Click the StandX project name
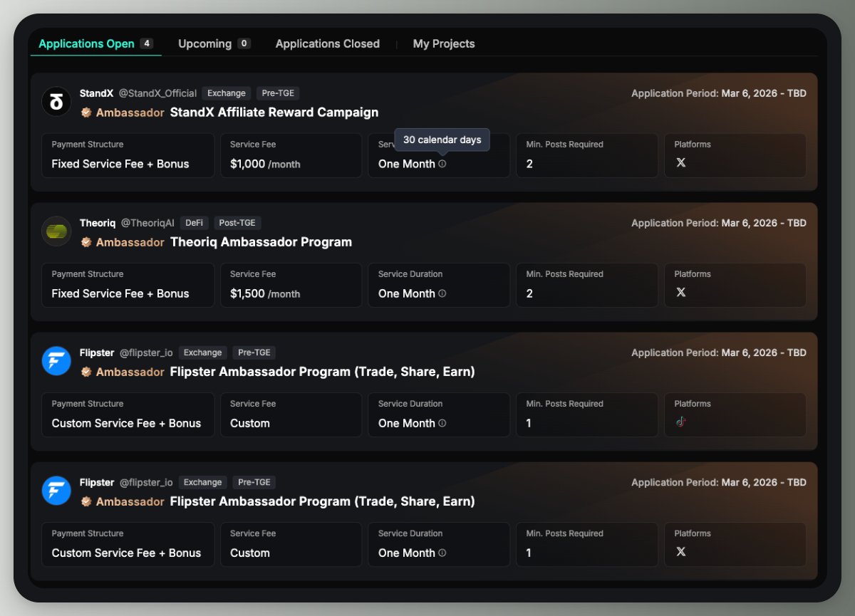The image size is (855, 616). tap(96, 93)
